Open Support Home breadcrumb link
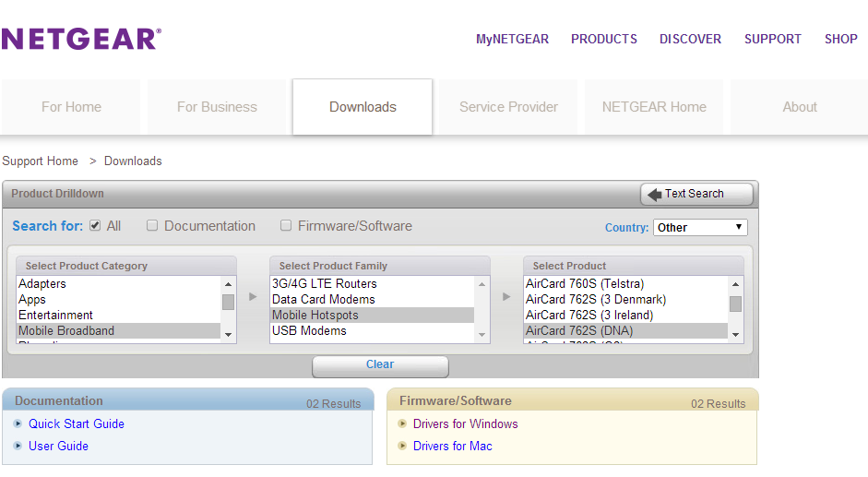The image size is (868, 477). click(41, 161)
